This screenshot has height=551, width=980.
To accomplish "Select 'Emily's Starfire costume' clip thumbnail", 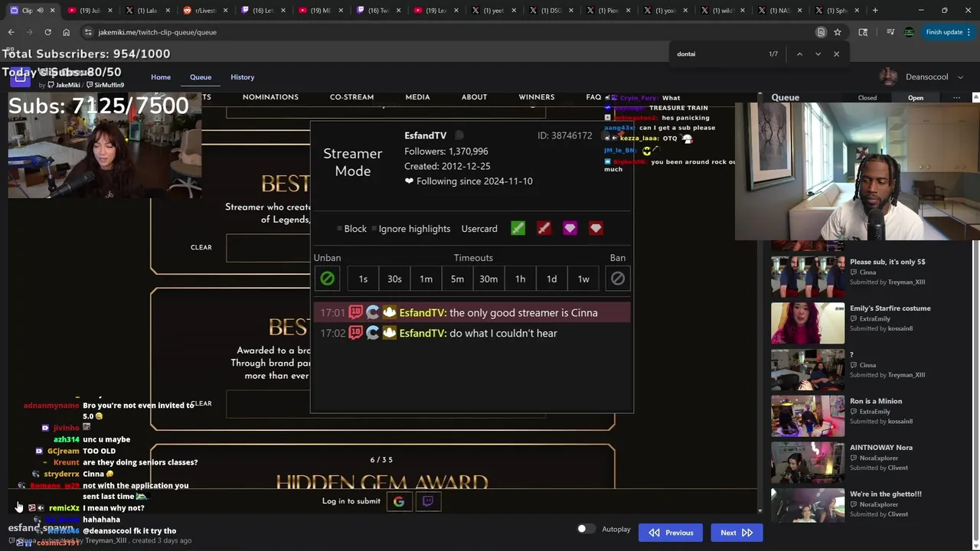I will pyautogui.click(x=808, y=322).
